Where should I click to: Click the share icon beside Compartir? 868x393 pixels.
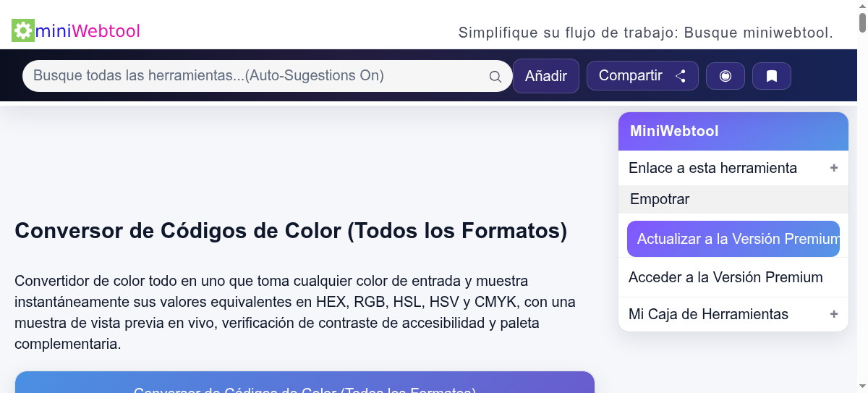[681, 76]
